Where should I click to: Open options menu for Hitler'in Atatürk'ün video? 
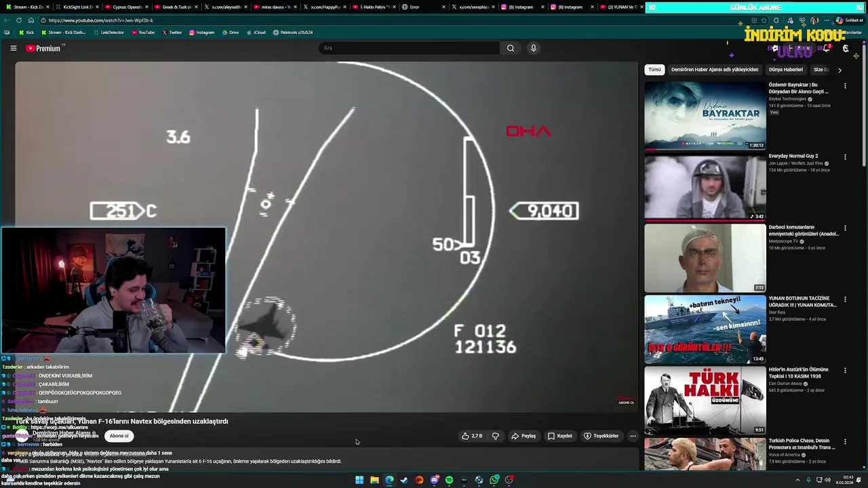tap(845, 370)
